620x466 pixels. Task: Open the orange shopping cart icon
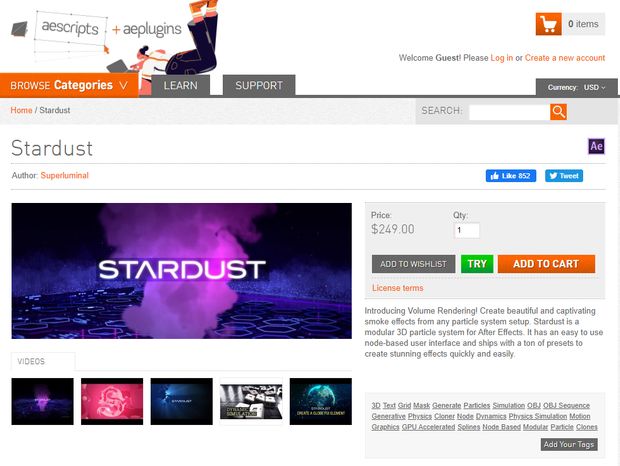click(548, 24)
